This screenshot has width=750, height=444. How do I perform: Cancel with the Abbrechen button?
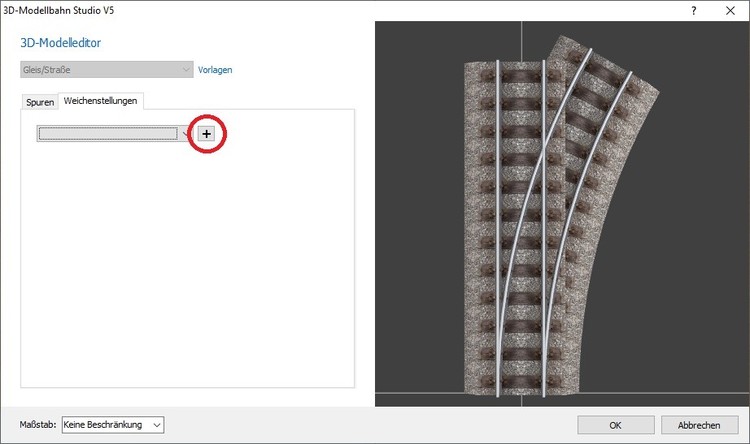699,425
